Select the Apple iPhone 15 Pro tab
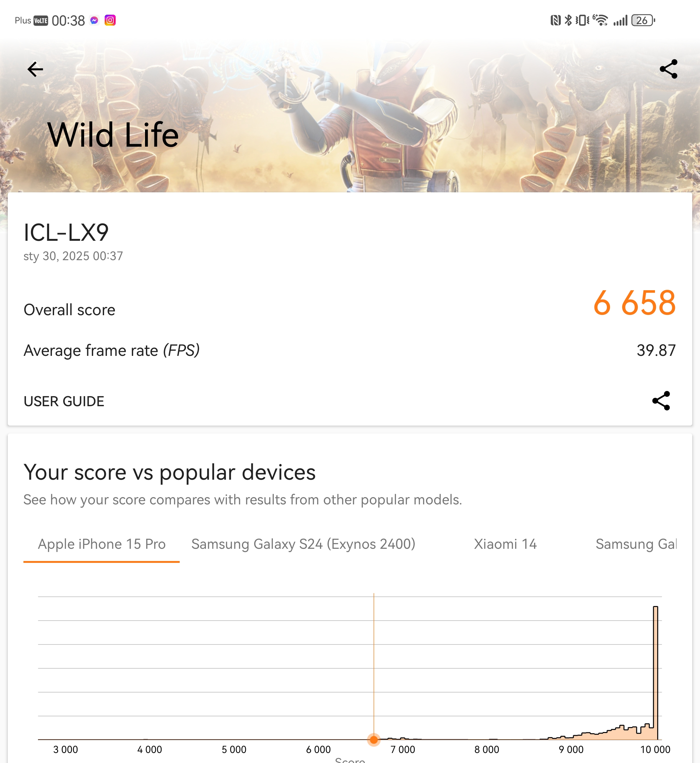The height and width of the screenshot is (763, 700). [x=102, y=544]
